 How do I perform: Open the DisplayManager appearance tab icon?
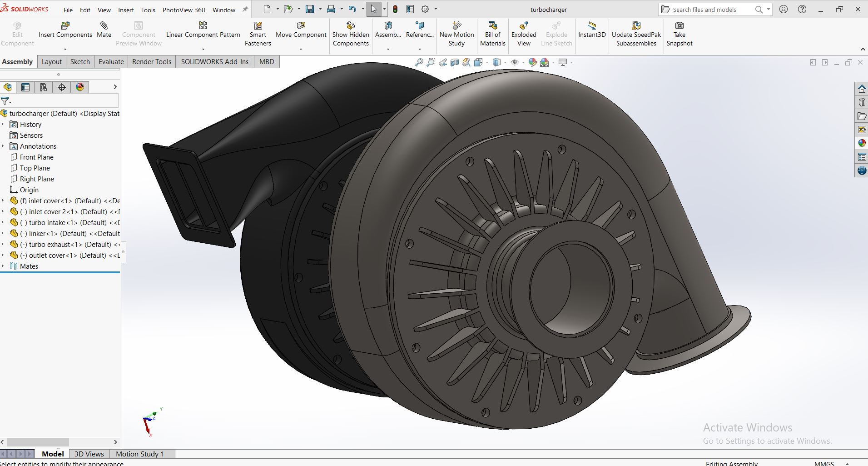(80, 87)
